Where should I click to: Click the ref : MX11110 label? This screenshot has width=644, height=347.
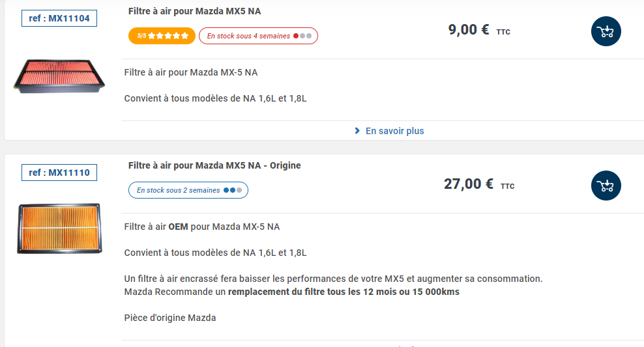59,173
